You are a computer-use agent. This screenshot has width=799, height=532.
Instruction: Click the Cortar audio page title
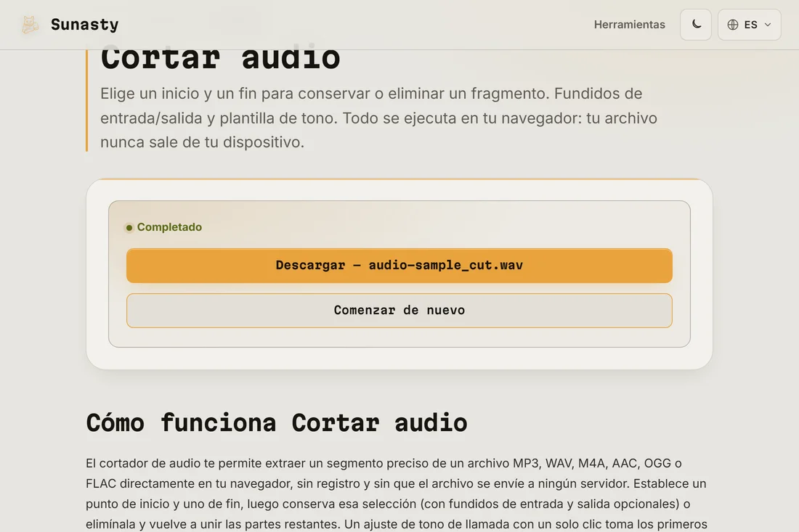click(x=220, y=59)
